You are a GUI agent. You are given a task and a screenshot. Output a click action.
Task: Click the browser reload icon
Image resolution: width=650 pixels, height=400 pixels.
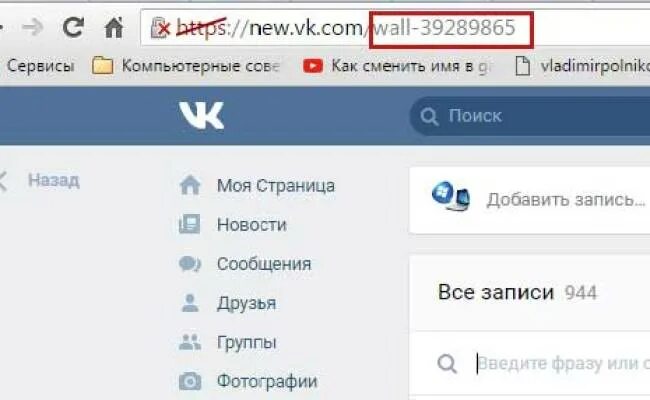click(x=73, y=28)
